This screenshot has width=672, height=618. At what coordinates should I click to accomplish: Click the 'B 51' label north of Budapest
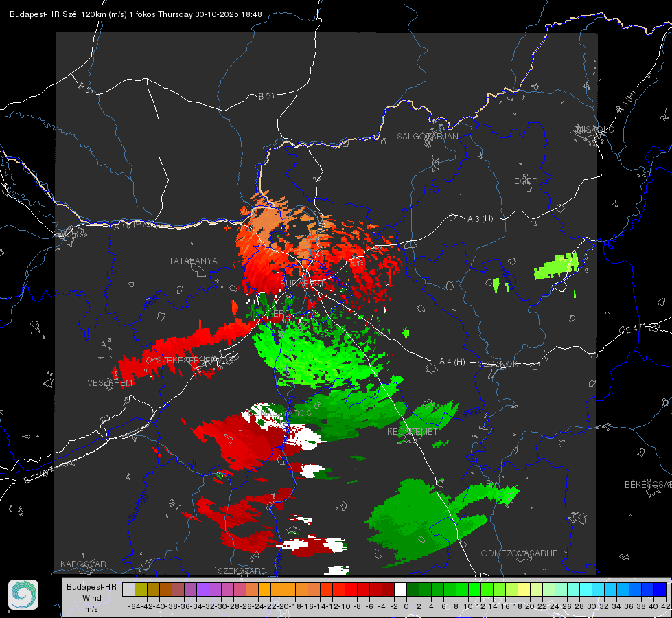pos(266,96)
